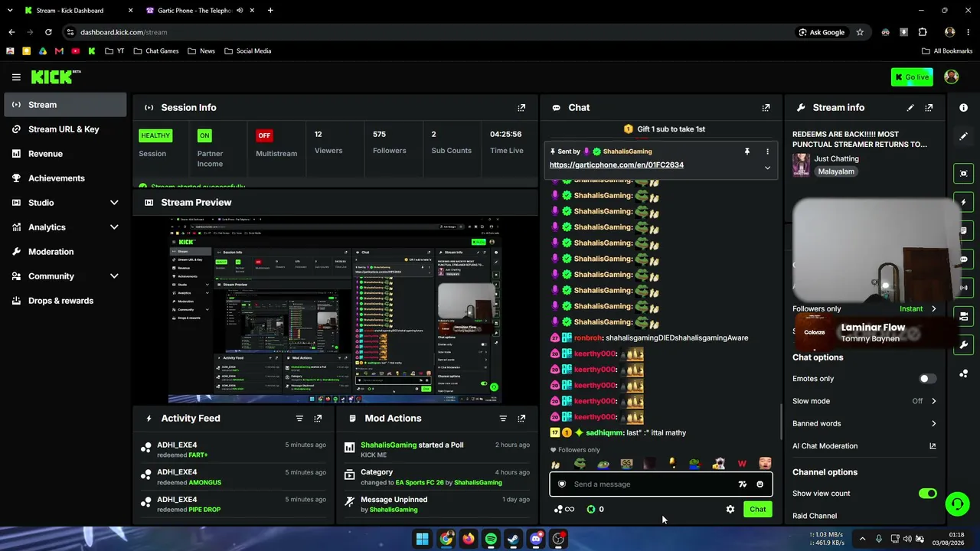Open Steam from the taskbar

513,539
